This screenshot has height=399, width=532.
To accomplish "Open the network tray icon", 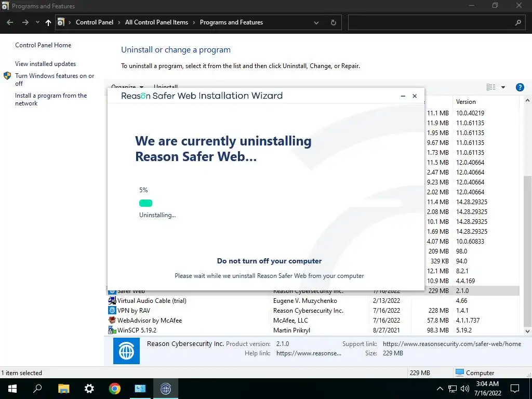I will [453, 389].
